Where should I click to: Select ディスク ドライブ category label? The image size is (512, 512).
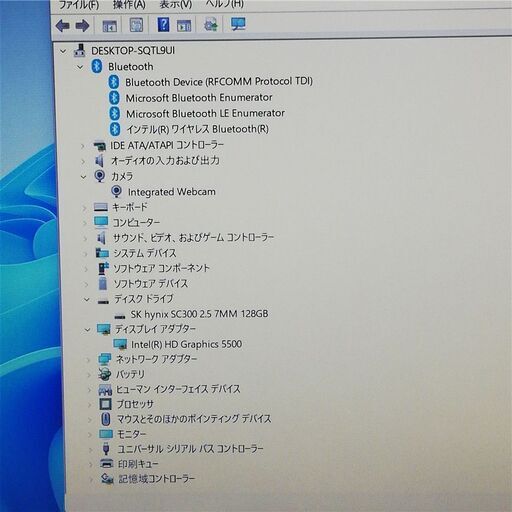click(x=144, y=299)
